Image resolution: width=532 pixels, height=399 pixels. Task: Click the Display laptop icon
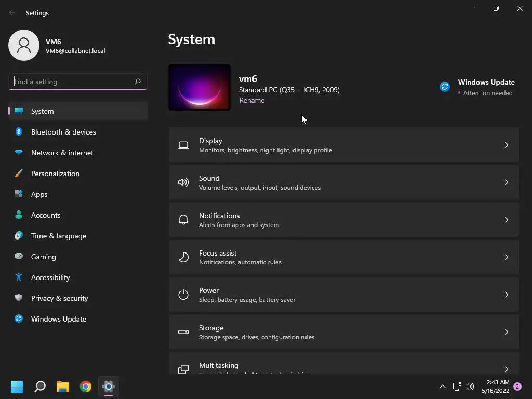click(183, 145)
